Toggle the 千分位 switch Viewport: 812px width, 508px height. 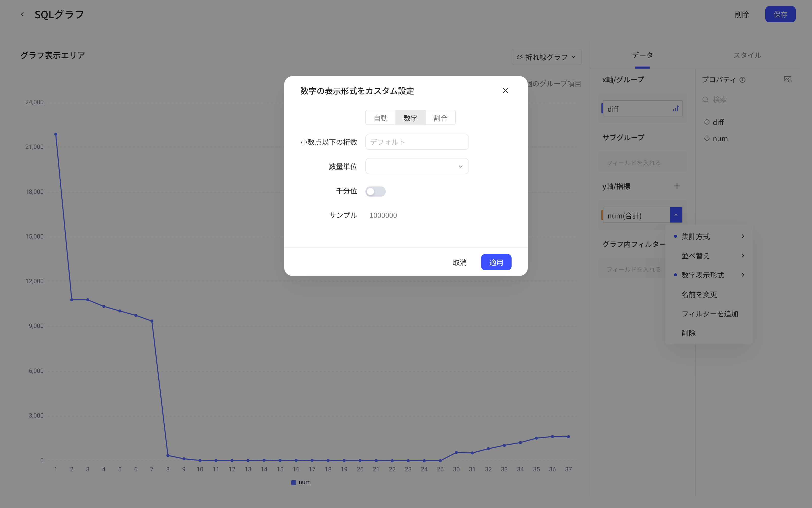[x=375, y=191]
